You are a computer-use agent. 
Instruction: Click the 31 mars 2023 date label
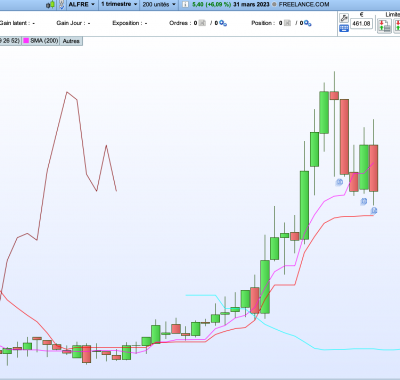[x=251, y=4]
